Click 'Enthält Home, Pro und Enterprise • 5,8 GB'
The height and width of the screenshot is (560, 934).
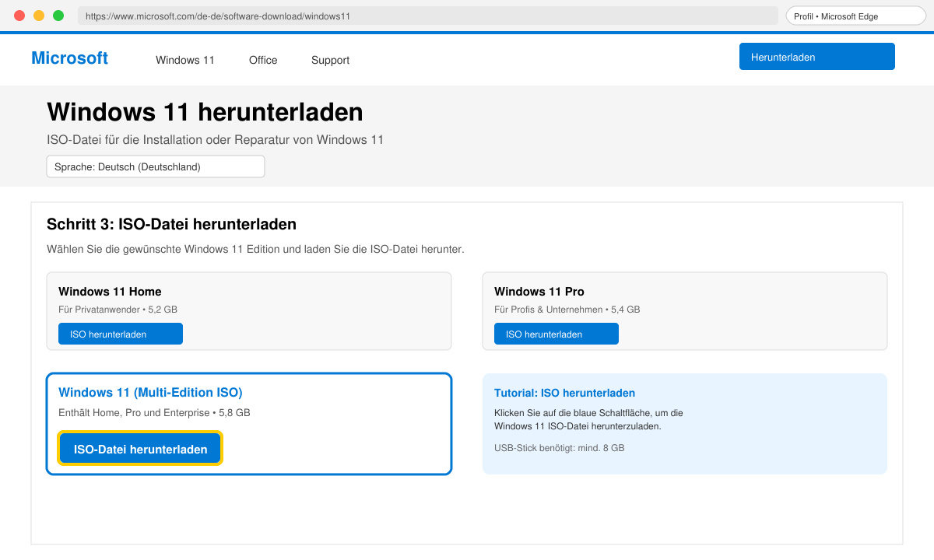tap(154, 413)
